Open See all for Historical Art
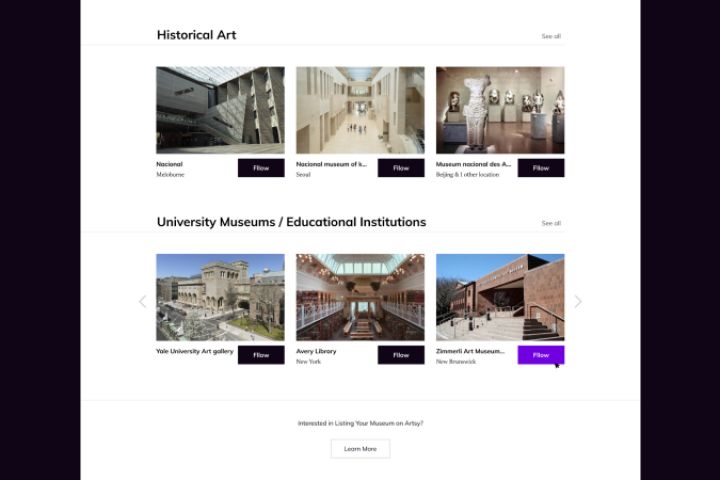 551,36
